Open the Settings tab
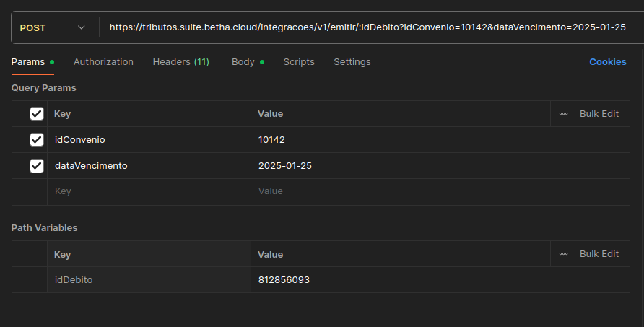 (352, 62)
